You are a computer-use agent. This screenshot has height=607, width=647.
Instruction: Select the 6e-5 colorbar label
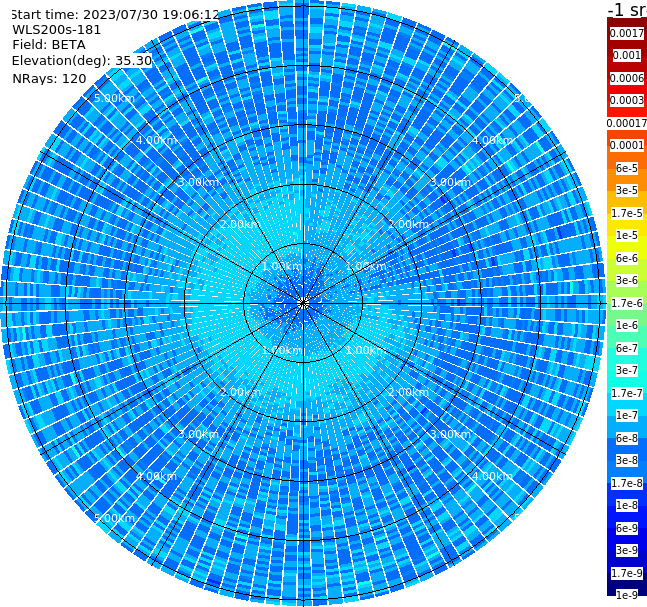pyautogui.click(x=627, y=168)
